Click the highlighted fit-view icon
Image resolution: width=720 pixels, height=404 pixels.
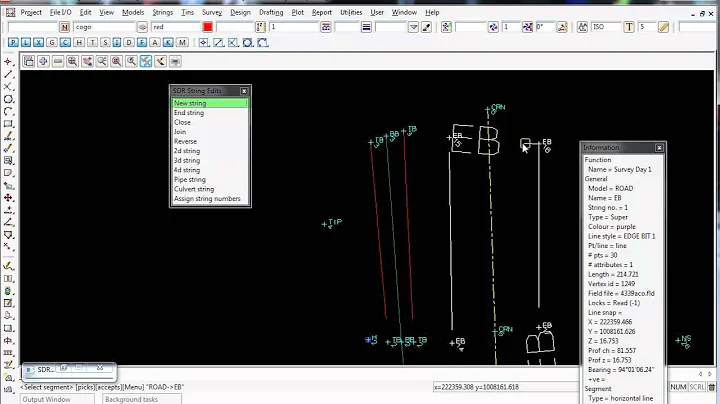coord(146,61)
